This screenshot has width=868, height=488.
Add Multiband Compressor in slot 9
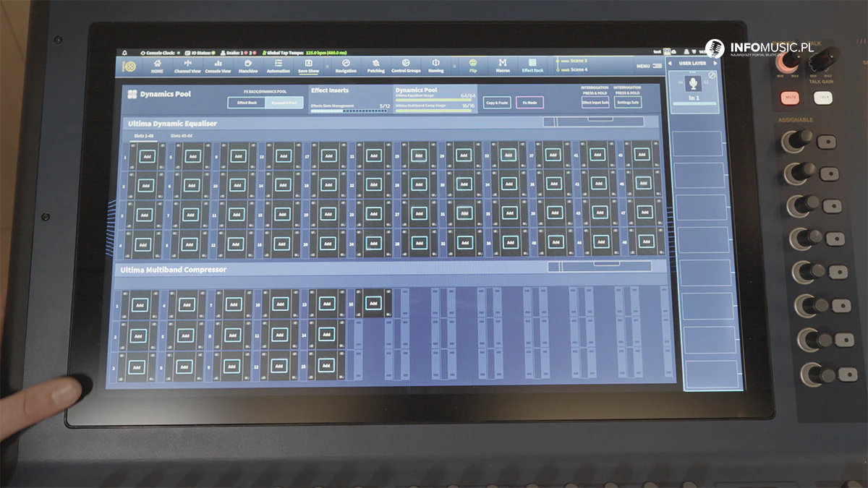coord(231,367)
